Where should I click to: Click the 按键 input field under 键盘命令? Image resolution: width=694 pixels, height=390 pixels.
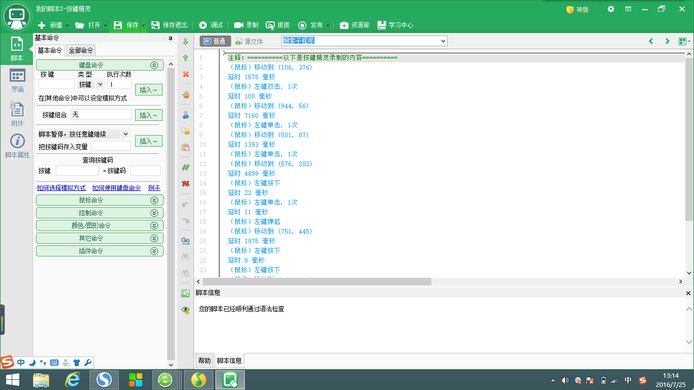56,84
